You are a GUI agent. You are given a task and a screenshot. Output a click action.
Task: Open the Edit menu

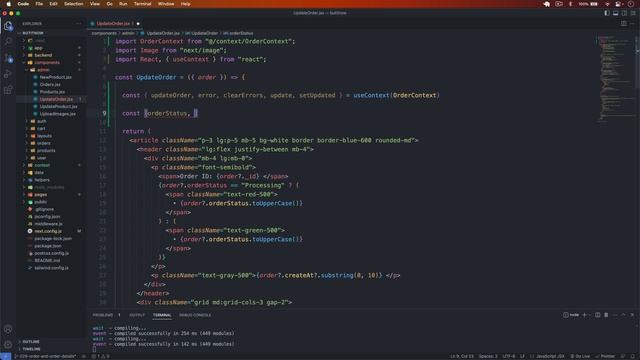[53, 4]
